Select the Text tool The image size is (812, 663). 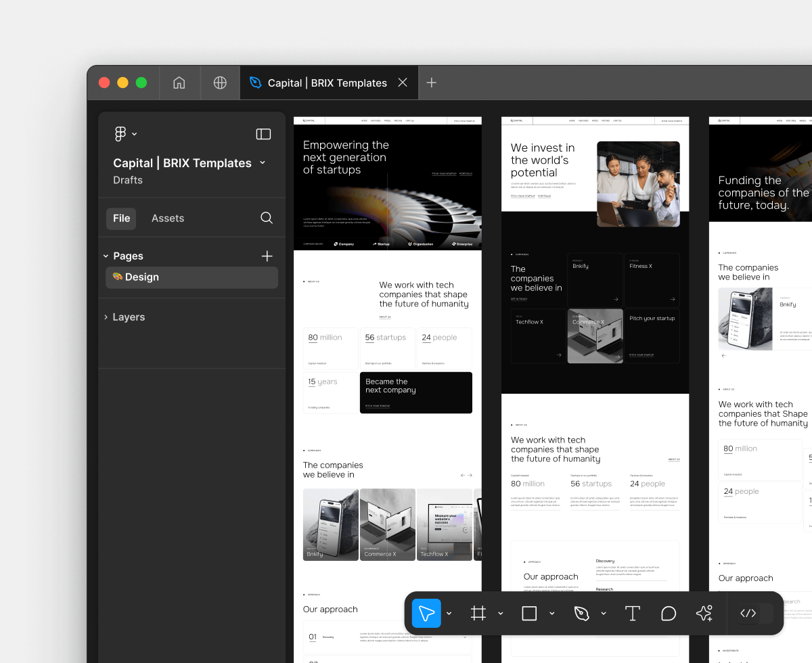(632, 614)
